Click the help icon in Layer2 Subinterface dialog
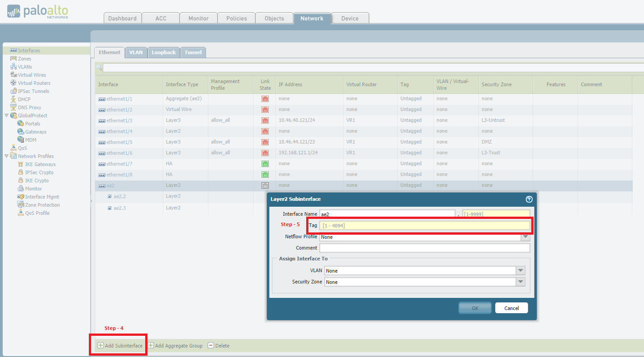Viewport: 644px width, 357px height. (529, 199)
